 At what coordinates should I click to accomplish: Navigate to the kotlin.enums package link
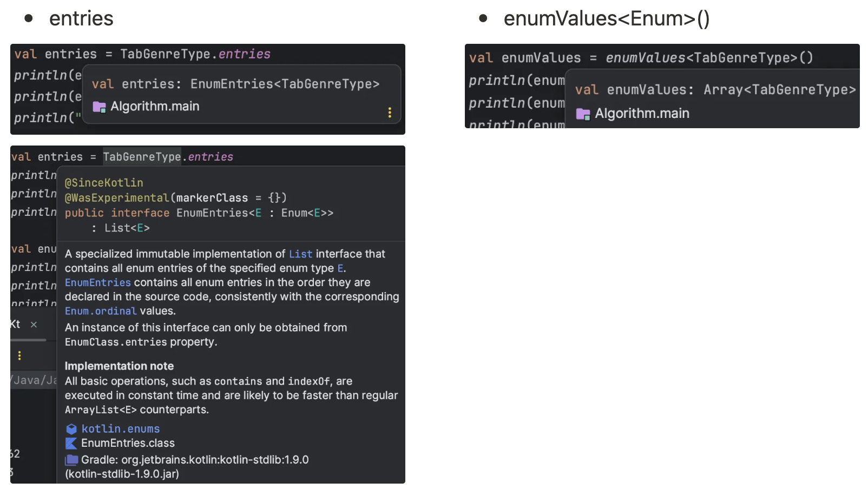click(121, 429)
